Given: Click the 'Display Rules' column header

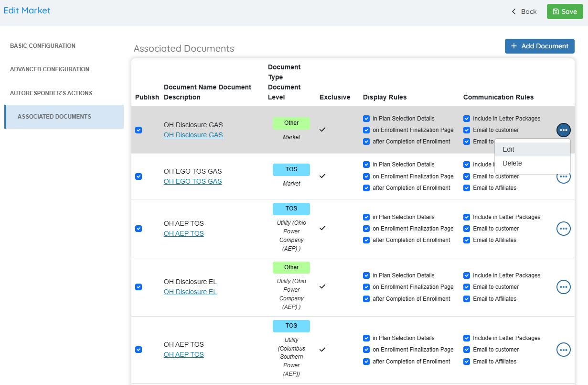Looking at the screenshot, I should (385, 97).
